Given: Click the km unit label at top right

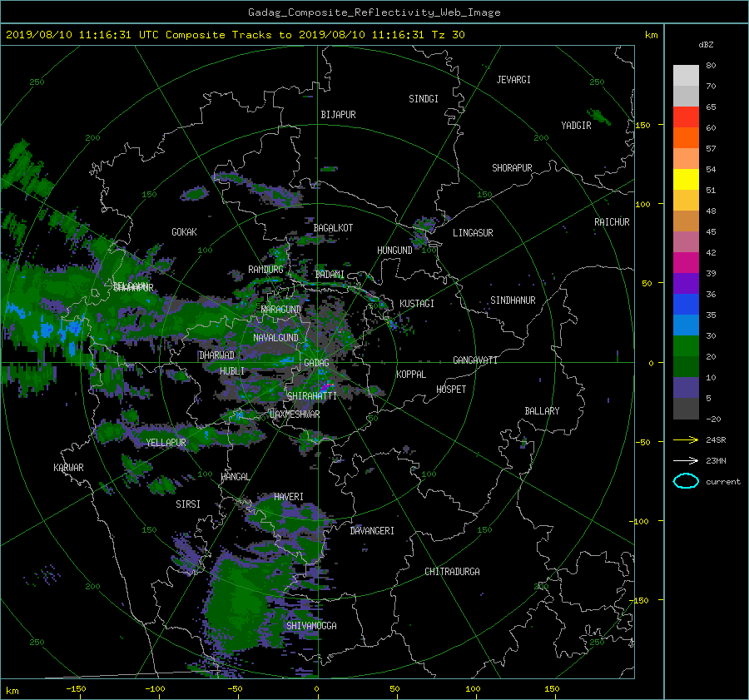Looking at the screenshot, I should 651,35.
